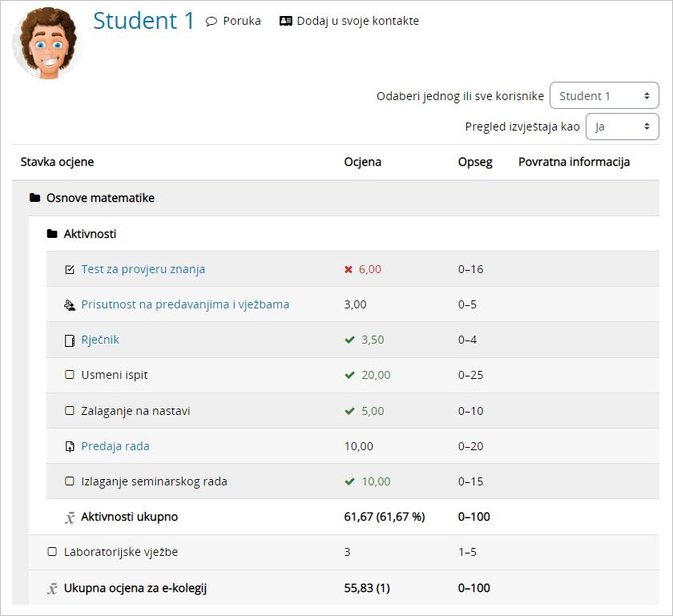Click the manual item icon beside Usmeni ispit
The height and width of the screenshot is (616, 673).
(x=70, y=376)
